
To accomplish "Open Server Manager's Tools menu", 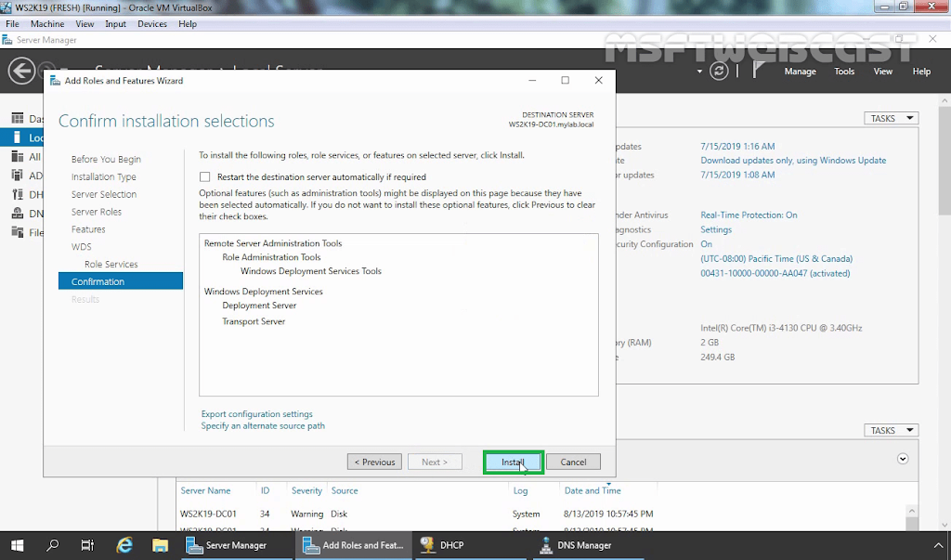I will click(x=844, y=71).
